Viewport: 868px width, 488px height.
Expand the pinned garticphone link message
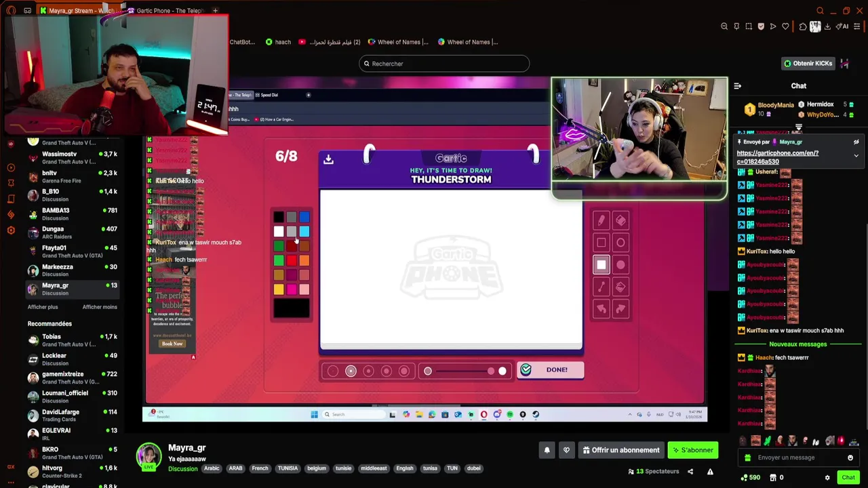click(x=856, y=155)
